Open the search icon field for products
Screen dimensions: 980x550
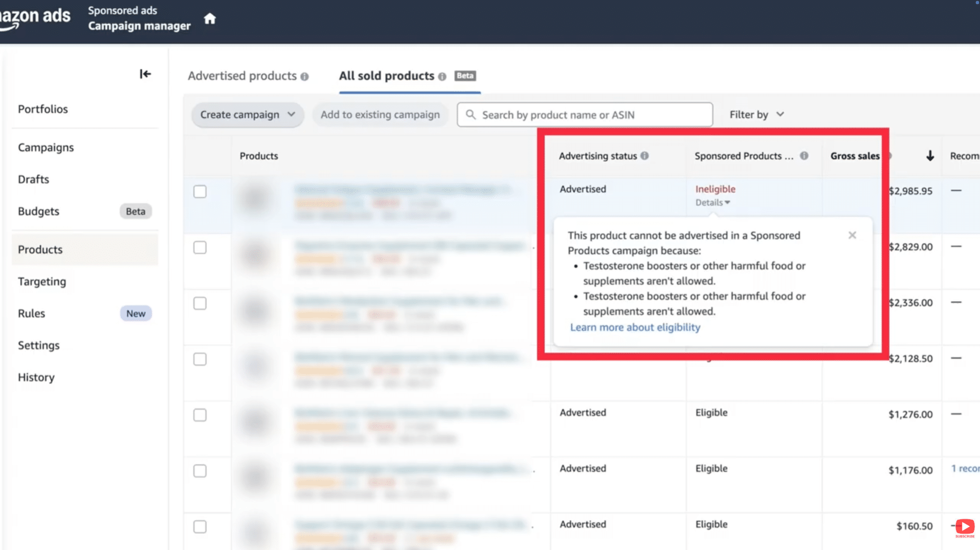(470, 115)
